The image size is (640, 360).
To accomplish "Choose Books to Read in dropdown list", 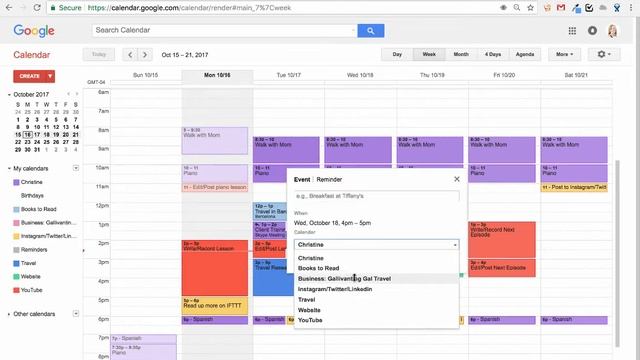I will point(376,268).
